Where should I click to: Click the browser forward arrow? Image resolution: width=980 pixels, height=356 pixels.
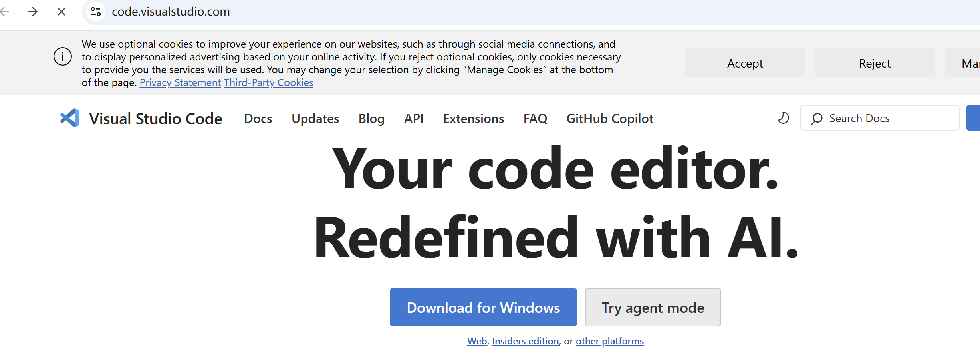(33, 12)
